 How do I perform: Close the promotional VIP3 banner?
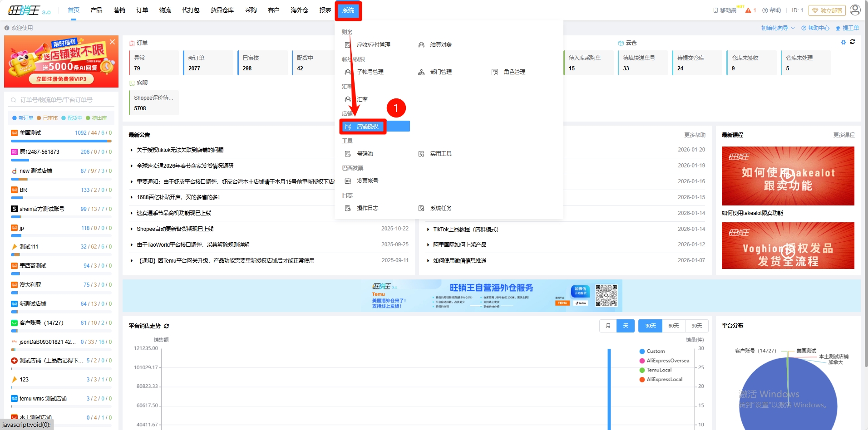click(x=112, y=42)
